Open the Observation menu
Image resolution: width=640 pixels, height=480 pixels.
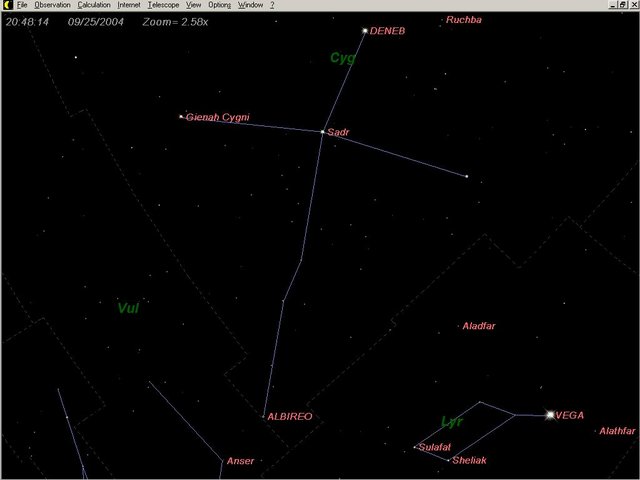coord(52,5)
